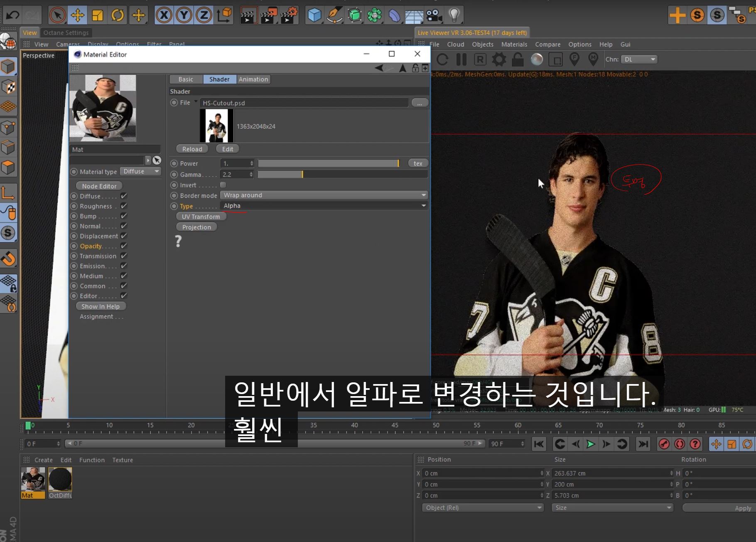Go to start of timeline
This screenshot has height=542, width=756.
[539, 444]
